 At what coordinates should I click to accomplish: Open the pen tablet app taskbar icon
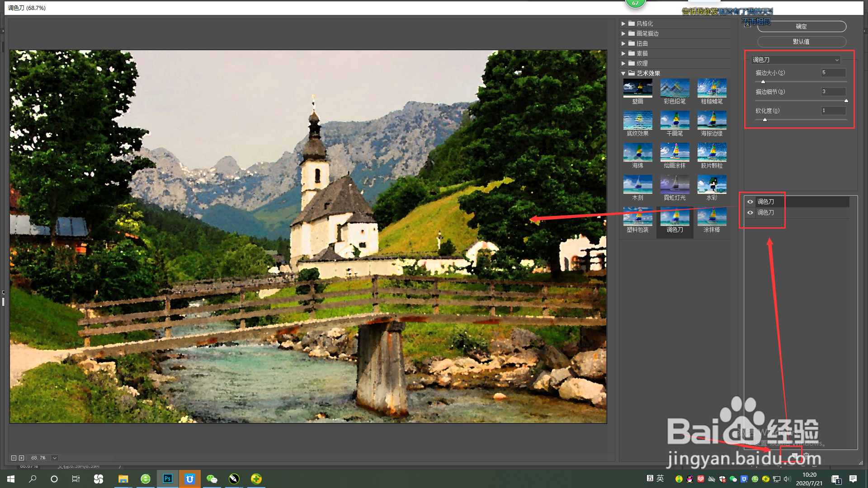point(234,479)
